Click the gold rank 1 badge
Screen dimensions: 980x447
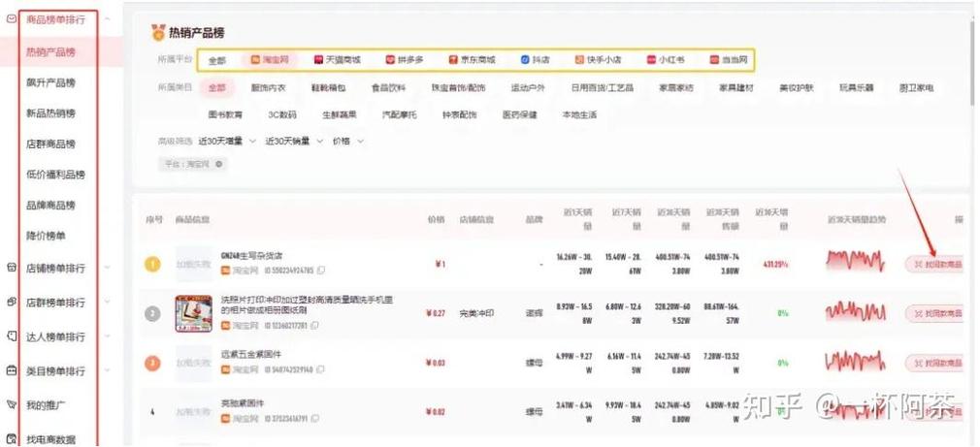(x=152, y=264)
